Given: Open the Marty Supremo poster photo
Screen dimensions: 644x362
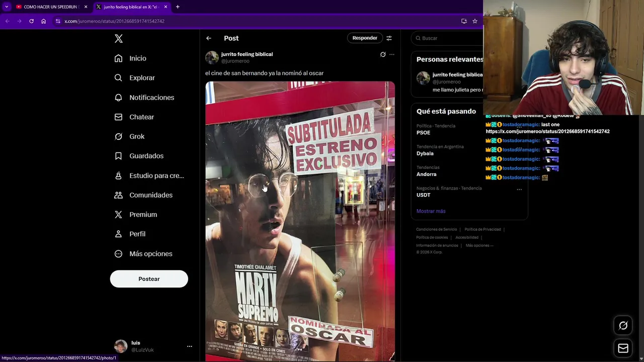Looking at the screenshot, I should [300, 221].
